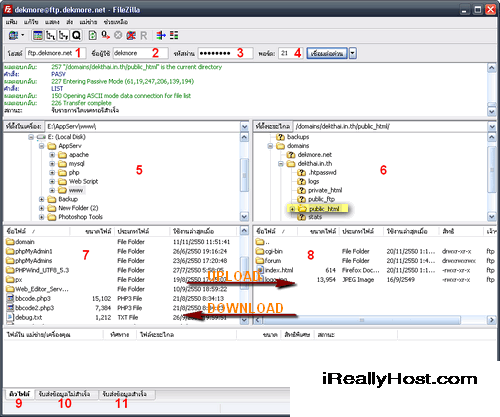Click the remote file list horizontal scrollbar thumb
Viewport: 500px width, 417px height.
coord(361,320)
